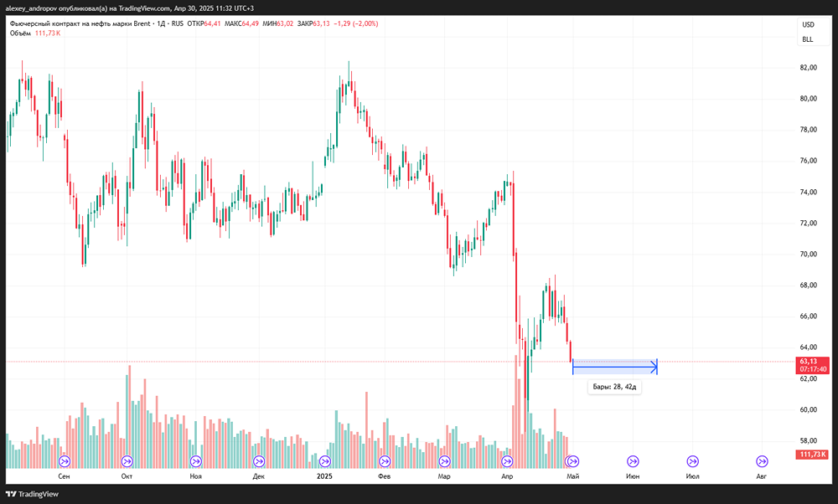The height and width of the screenshot is (504, 838).
Task: Click the blue measurement arrow's right tip
Action: pos(656,366)
